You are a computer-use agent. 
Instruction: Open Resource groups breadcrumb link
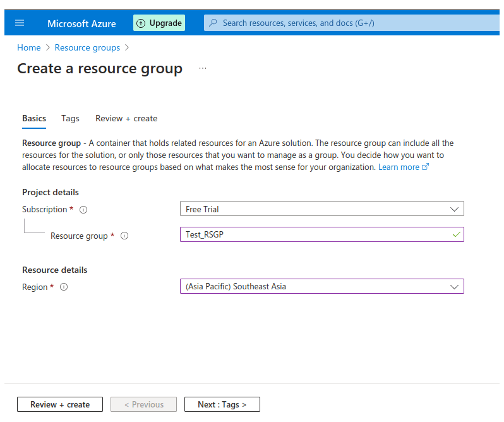point(87,47)
